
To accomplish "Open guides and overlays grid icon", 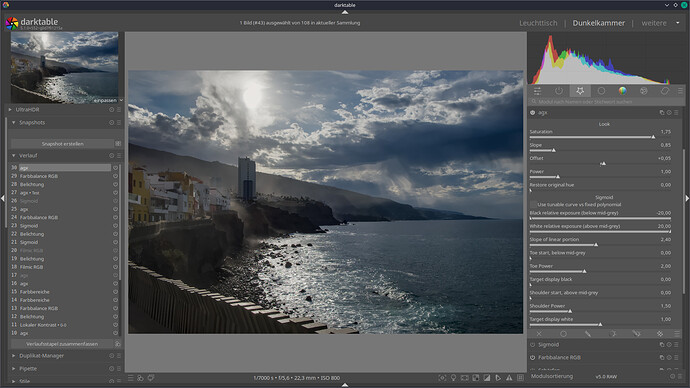I will (x=521, y=378).
